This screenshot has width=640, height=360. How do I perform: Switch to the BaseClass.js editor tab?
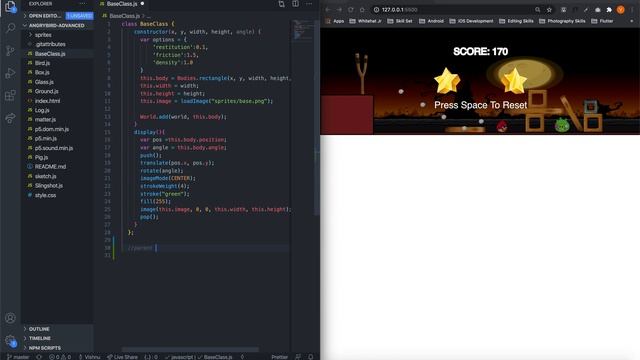pyautogui.click(x=122, y=4)
